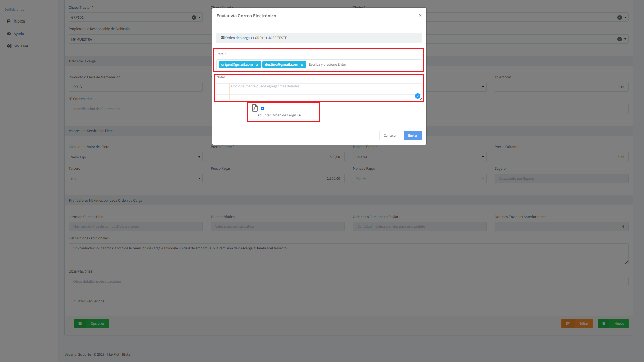Click the blue checkmark in Notas

click(x=417, y=96)
